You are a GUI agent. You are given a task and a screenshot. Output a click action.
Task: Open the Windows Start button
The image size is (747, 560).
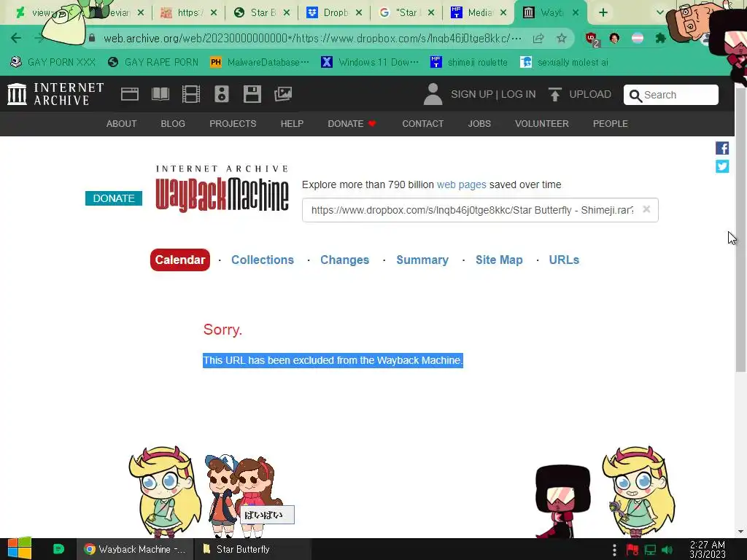pyautogui.click(x=19, y=549)
